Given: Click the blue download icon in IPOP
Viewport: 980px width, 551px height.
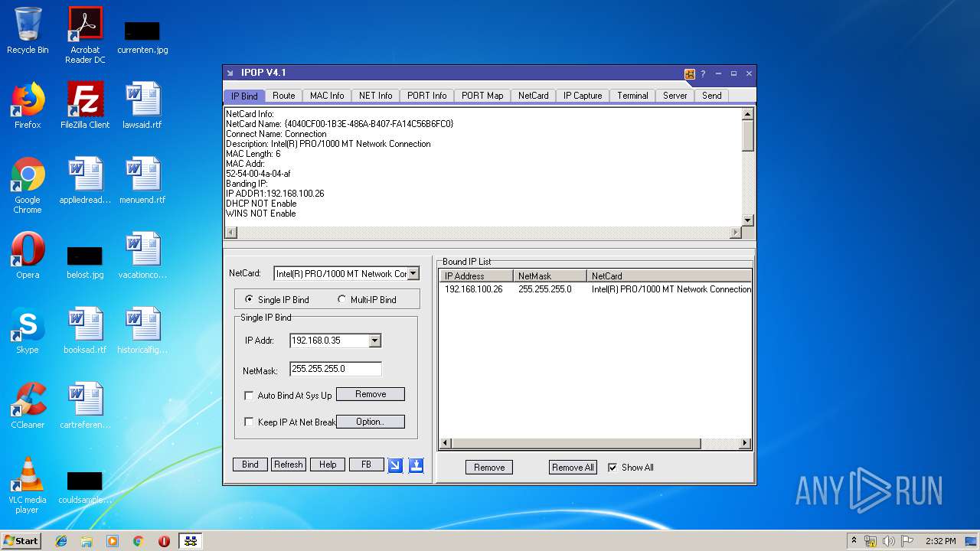Looking at the screenshot, I should click(x=416, y=465).
